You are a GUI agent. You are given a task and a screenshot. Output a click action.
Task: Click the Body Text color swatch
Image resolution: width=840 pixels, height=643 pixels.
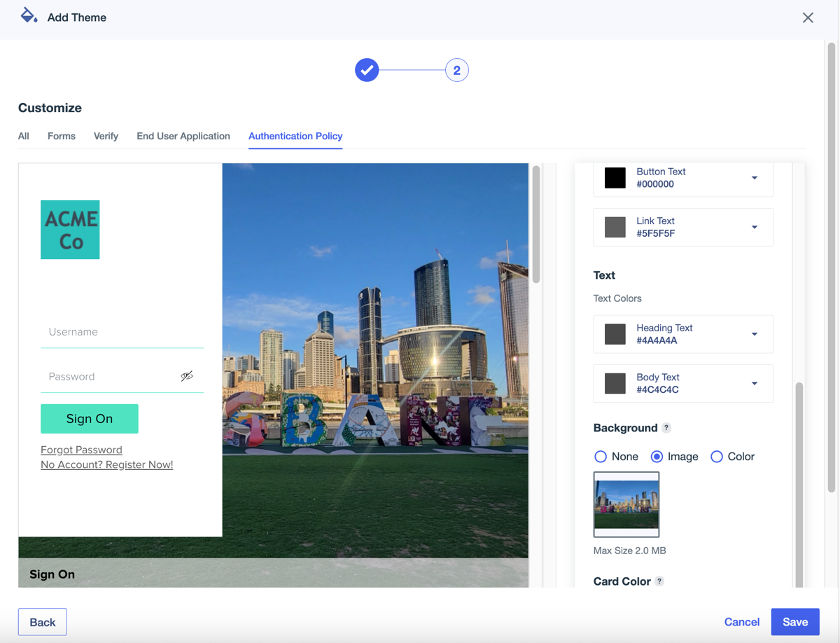coord(615,383)
